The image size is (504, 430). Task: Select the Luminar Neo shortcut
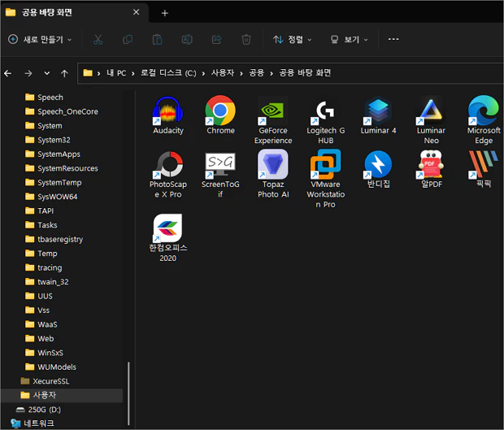431,120
